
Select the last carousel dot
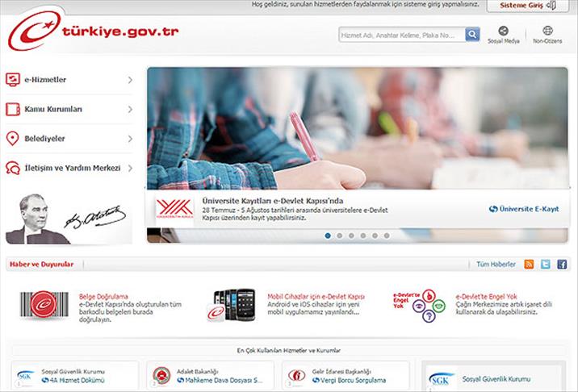(387, 236)
